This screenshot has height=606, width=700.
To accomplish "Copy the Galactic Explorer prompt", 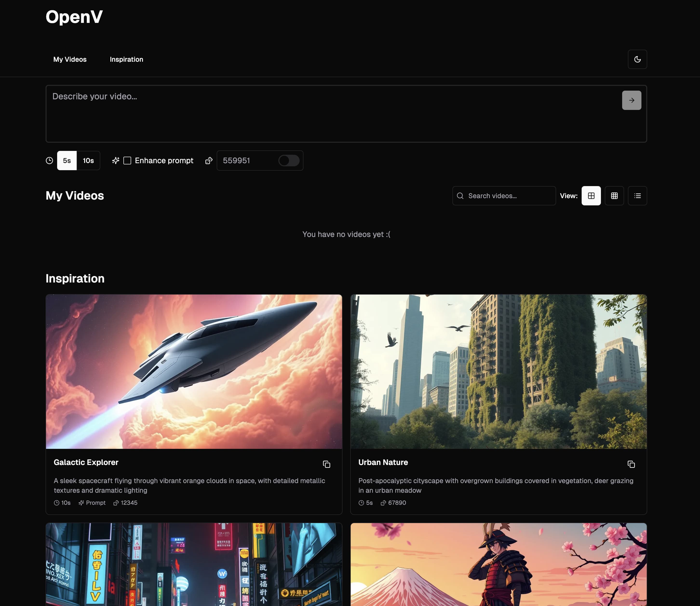I will [326, 464].
